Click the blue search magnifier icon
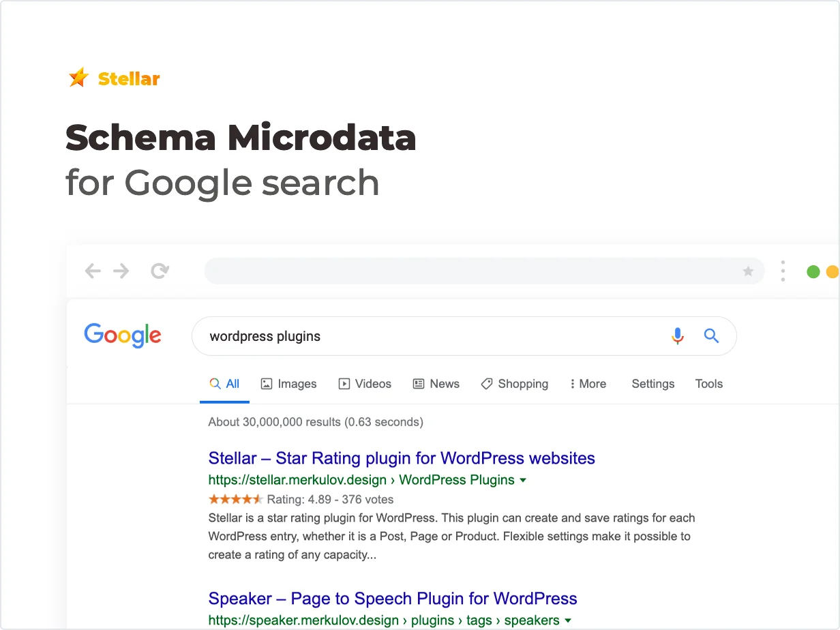Image resolution: width=840 pixels, height=630 pixels. (x=711, y=336)
